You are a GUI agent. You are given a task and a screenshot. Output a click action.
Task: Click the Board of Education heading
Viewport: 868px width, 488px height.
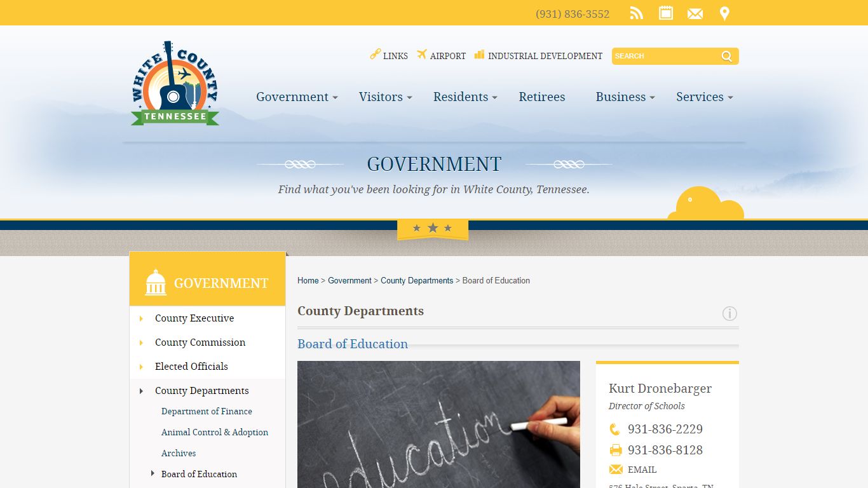click(353, 344)
